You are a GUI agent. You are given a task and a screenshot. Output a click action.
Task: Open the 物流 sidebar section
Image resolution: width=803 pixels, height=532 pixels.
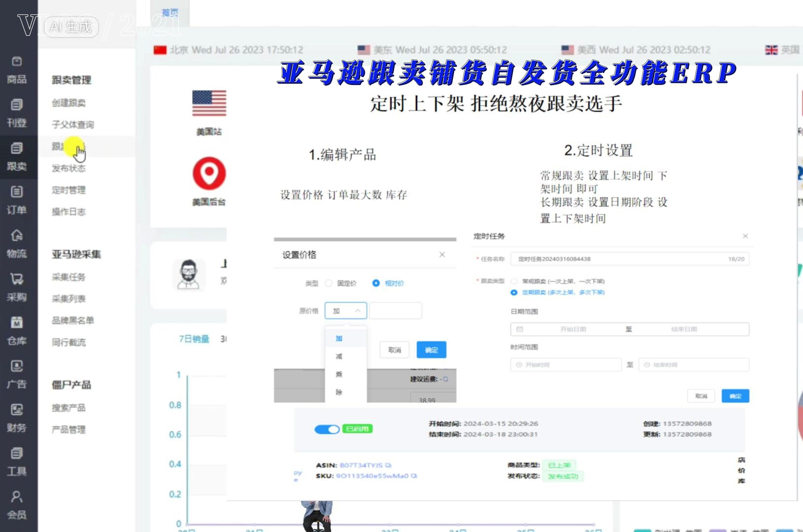pos(17,244)
